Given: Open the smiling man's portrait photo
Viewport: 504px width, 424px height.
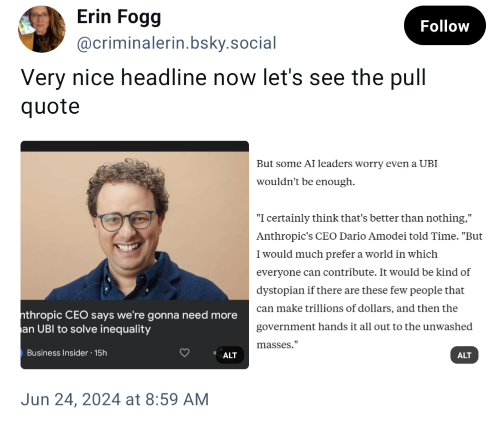Looking at the screenshot, I should click(x=134, y=225).
